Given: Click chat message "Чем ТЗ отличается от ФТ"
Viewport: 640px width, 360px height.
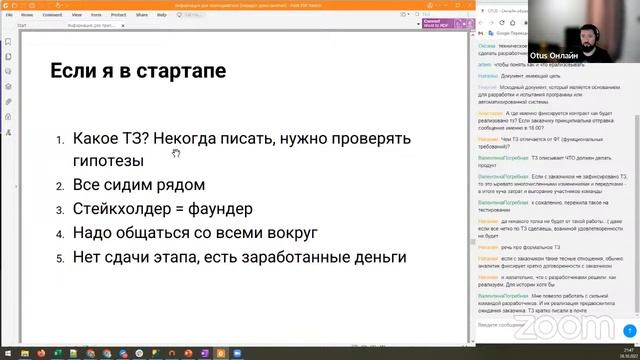Looking at the screenshot, I should click(x=540, y=143).
